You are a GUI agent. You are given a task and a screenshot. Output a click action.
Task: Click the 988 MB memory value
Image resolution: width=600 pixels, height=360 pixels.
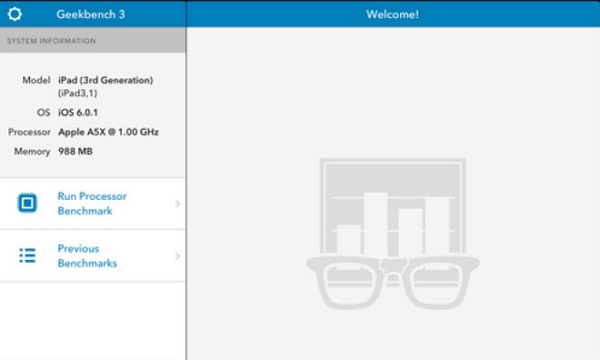(x=75, y=151)
